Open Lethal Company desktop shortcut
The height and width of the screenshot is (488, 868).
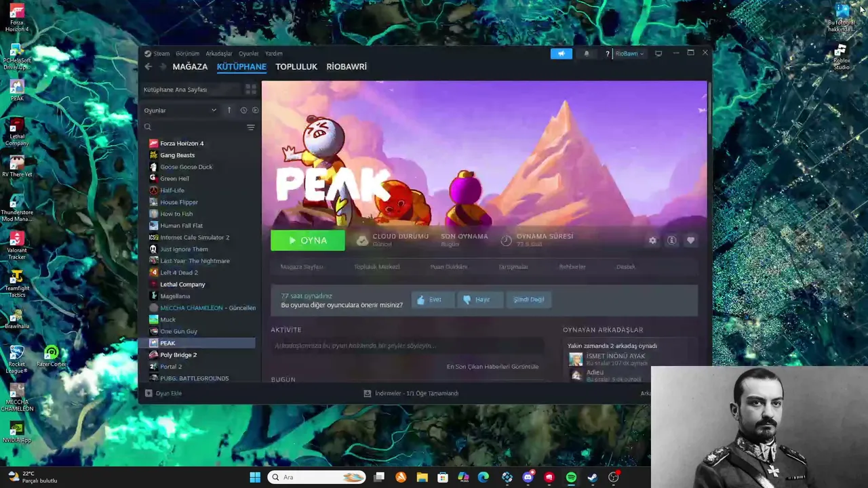click(x=17, y=131)
